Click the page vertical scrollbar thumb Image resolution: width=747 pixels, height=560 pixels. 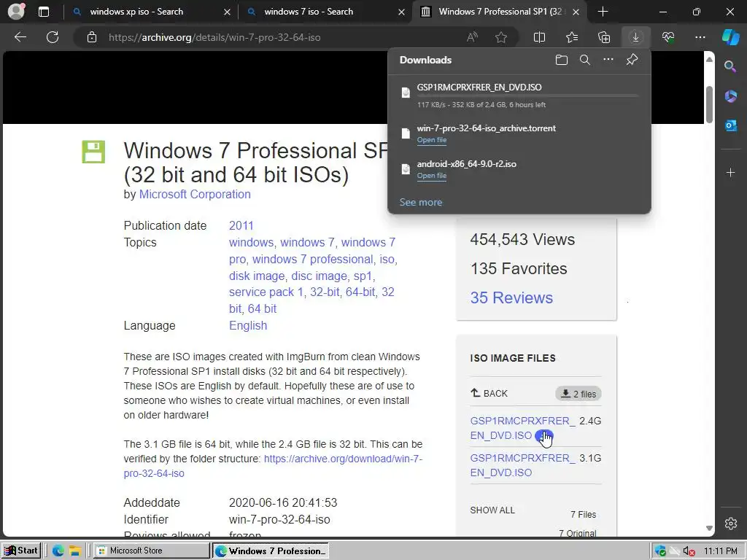(x=709, y=105)
